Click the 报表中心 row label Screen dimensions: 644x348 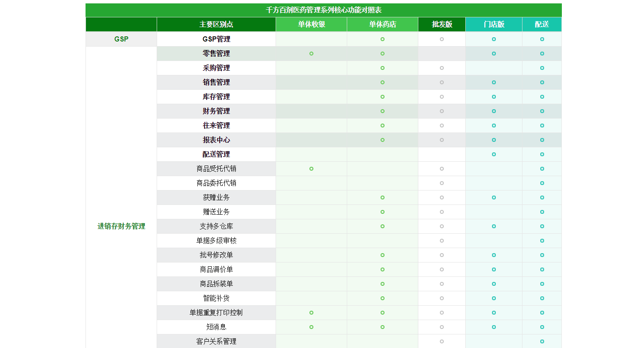(x=216, y=140)
